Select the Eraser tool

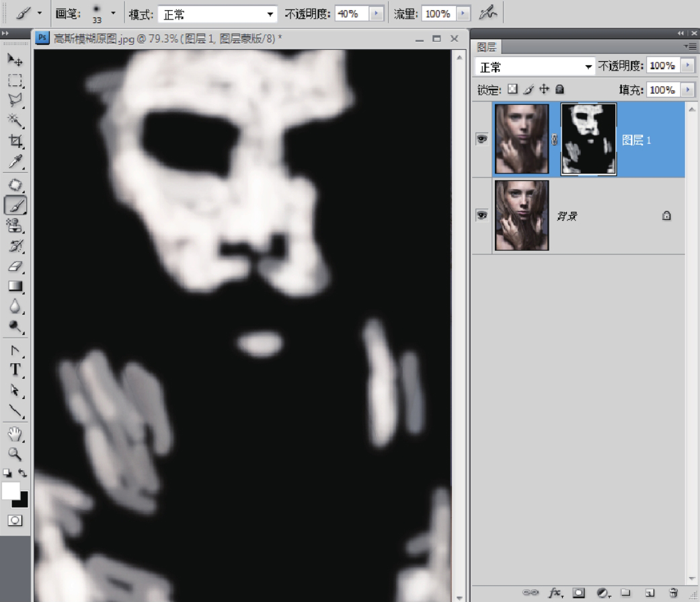click(x=15, y=267)
